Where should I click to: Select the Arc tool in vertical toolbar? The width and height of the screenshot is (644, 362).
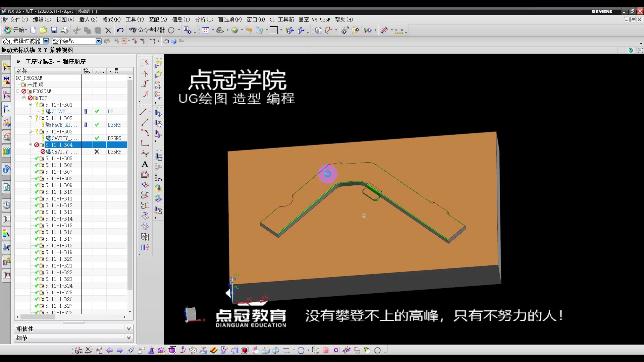coord(145,133)
